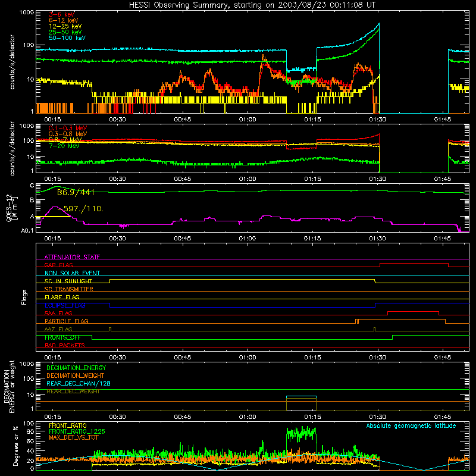
Task: Click the red 0.1-0.3 MeV legend entry
Action: coord(68,128)
